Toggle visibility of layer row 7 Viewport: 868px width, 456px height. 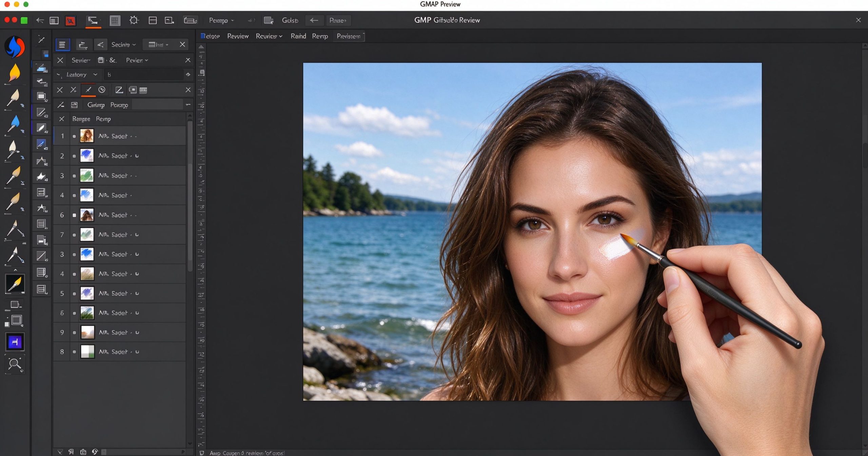click(x=74, y=235)
